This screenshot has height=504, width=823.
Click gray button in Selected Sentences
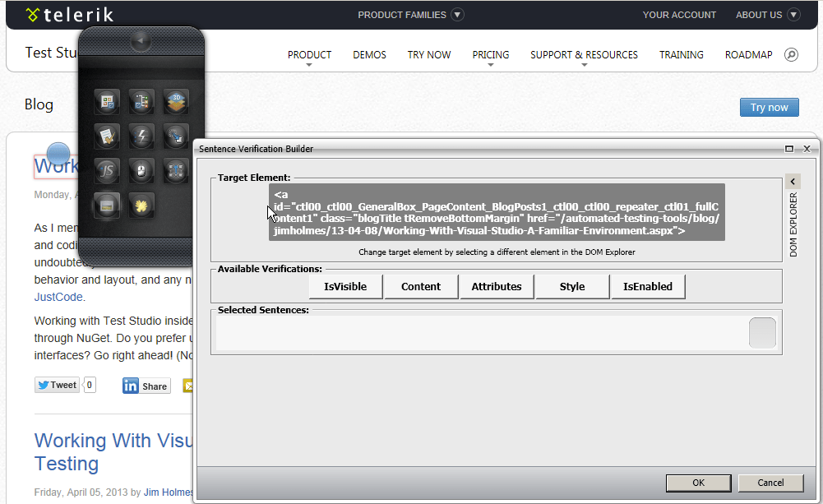[x=762, y=333]
